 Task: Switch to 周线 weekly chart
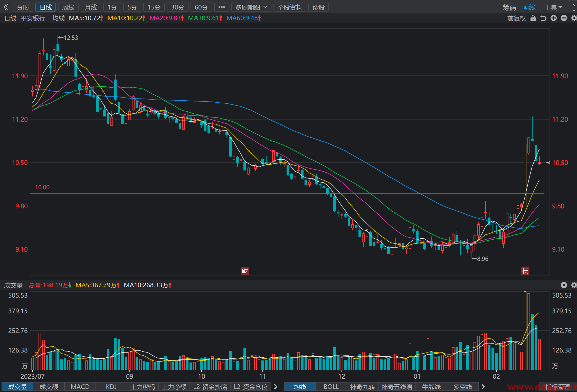[68, 7]
